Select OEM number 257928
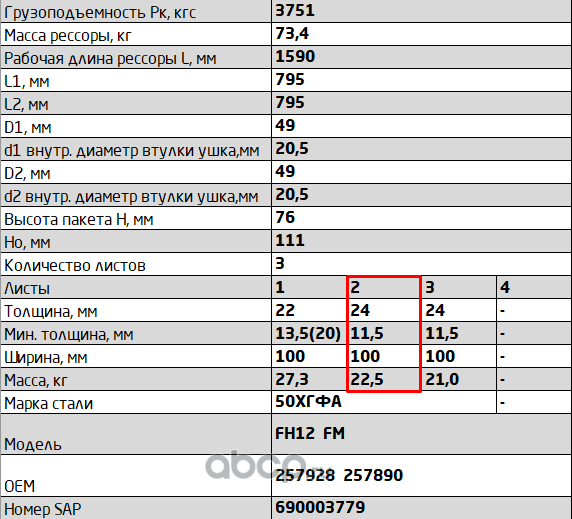This screenshot has height=519, width=572. click(305, 475)
